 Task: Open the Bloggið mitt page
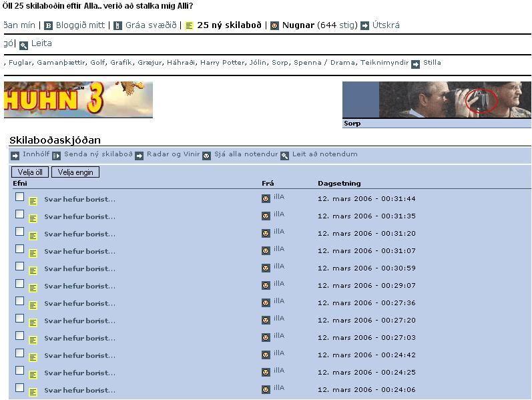point(80,25)
